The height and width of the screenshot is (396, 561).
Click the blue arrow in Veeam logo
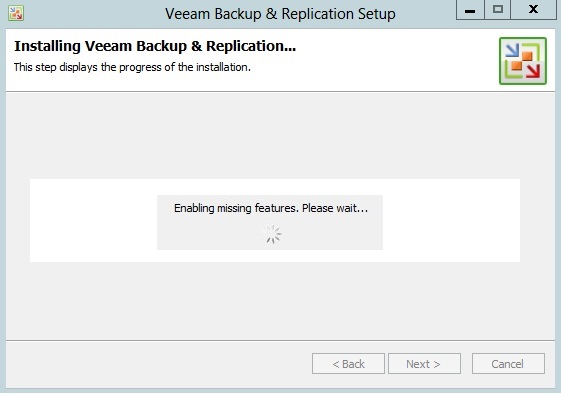[512, 50]
